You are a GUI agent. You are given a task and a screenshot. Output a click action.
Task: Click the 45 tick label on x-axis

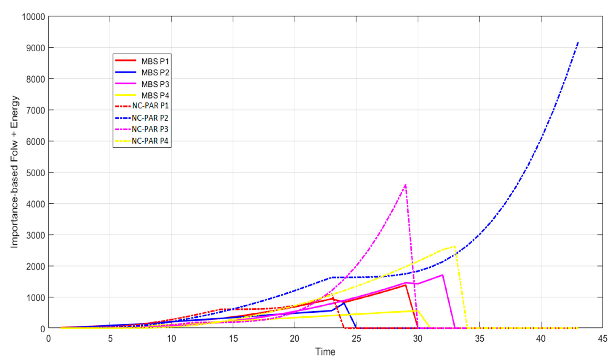pyautogui.click(x=603, y=339)
